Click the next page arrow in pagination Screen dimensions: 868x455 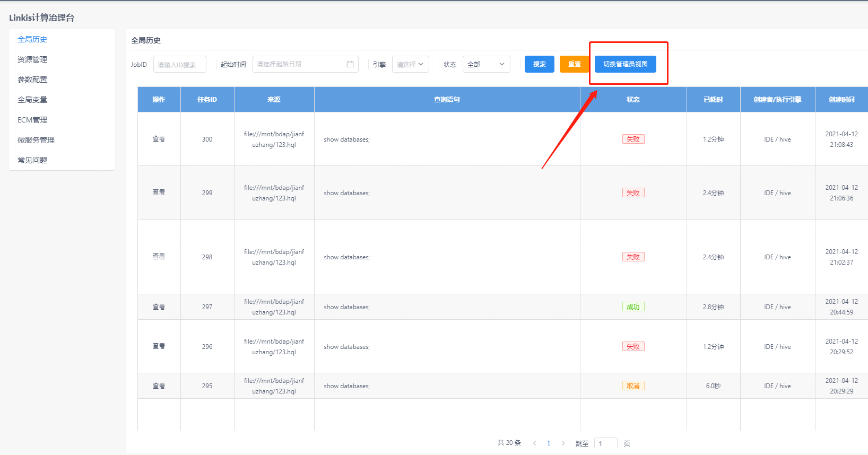click(563, 443)
